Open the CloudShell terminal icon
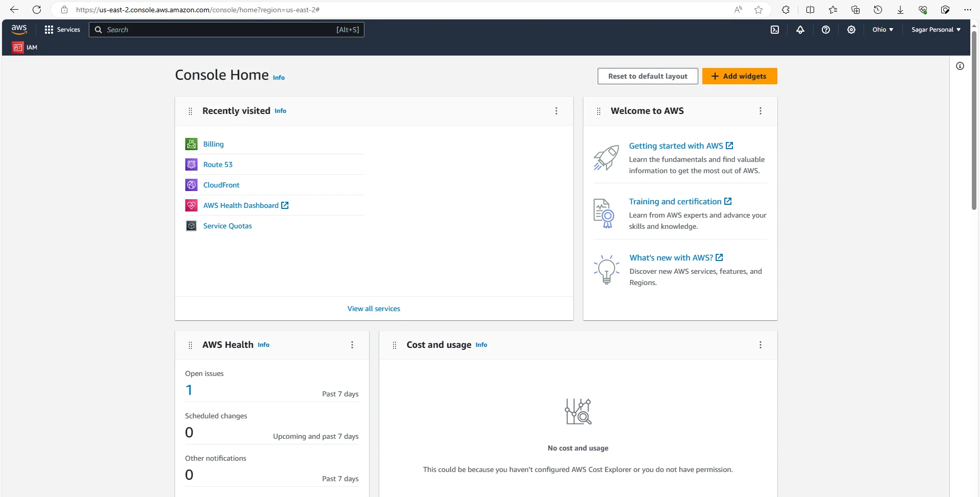Image resolution: width=980 pixels, height=497 pixels. pyautogui.click(x=775, y=30)
